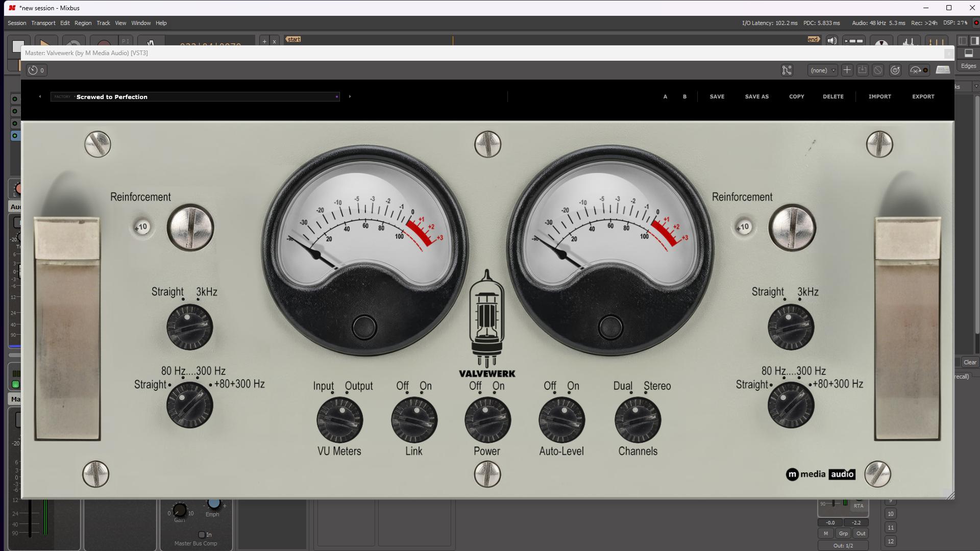Switch the Channels Dual/Stereo knob
This screenshot has height=551, width=980.
click(638, 420)
